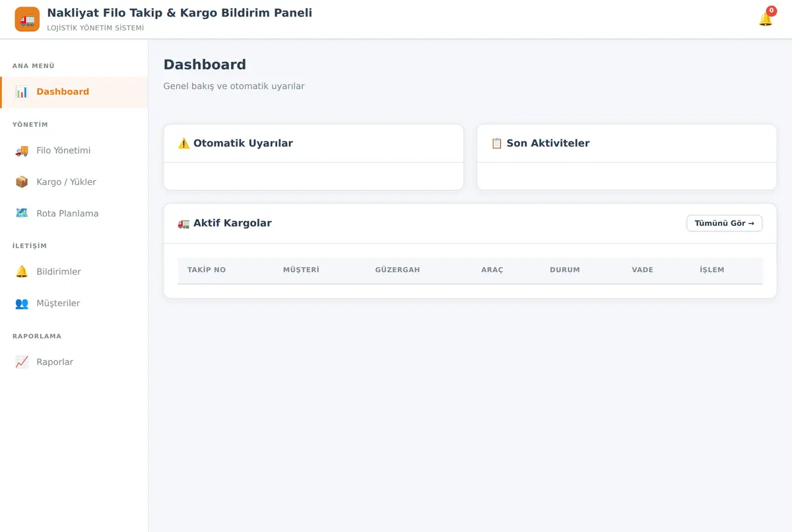Click the VADE column header
792x532 pixels.
click(x=642, y=270)
